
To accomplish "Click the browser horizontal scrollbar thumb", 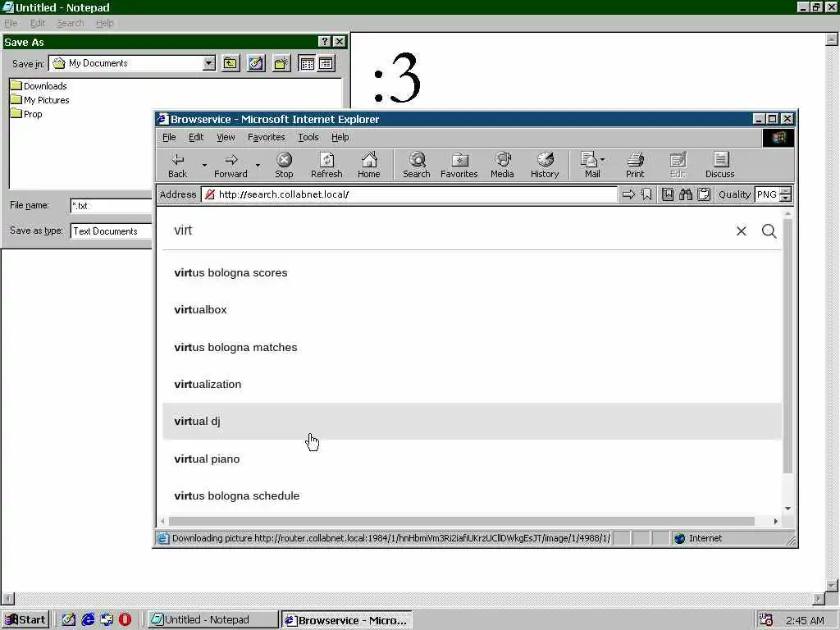I will tap(461, 521).
